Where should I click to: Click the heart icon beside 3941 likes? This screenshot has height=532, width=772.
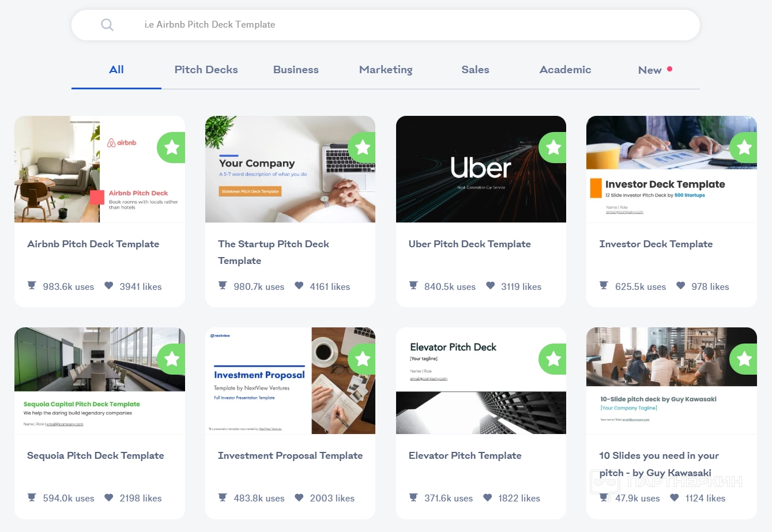pos(109,286)
